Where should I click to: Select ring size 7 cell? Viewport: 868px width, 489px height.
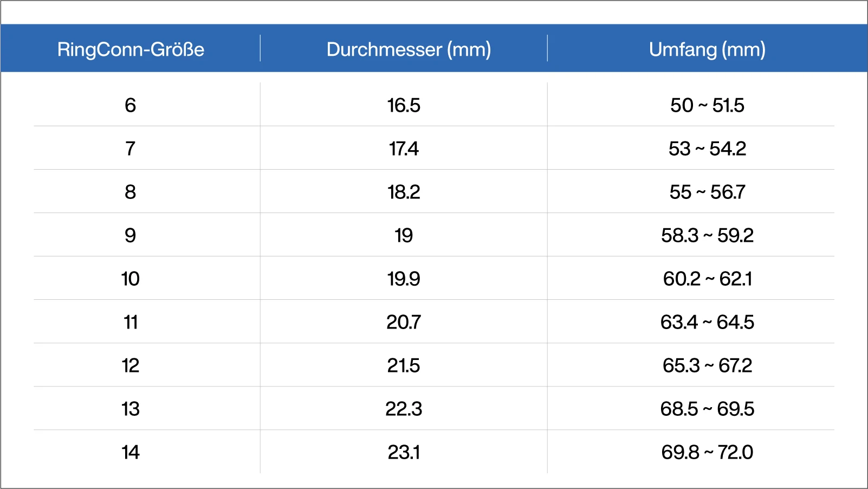130,149
